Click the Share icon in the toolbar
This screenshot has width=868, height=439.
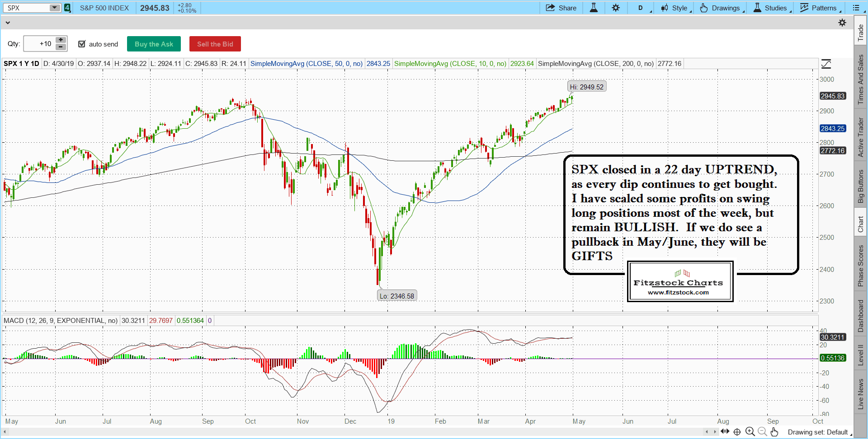pyautogui.click(x=550, y=8)
